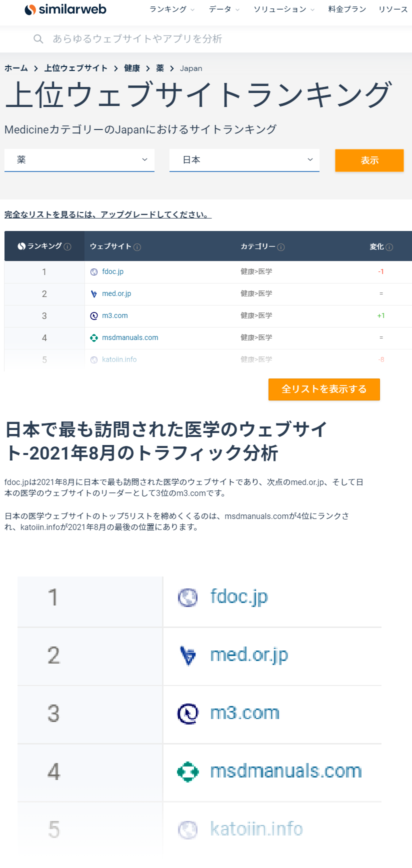The image size is (412, 868).
Task: Click the Similarweb logo
Action: (x=65, y=9)
